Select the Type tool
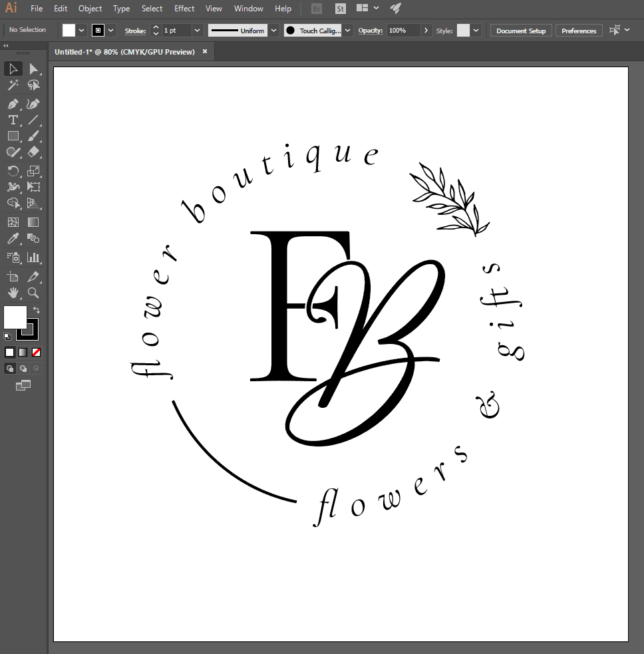 point(13,120)
